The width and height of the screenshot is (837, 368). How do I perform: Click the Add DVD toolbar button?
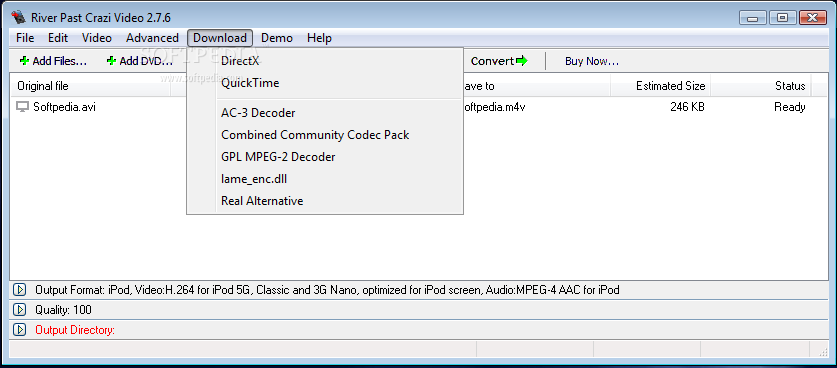pyautogui.click(x=139, y=61)
